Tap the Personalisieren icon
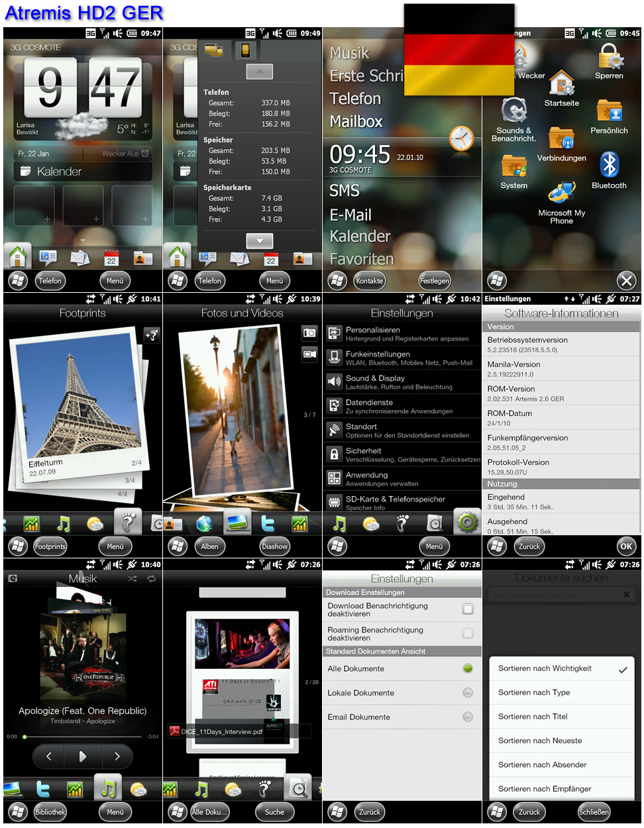Screen dimensions: 644x828 click(x=334, y=333)
